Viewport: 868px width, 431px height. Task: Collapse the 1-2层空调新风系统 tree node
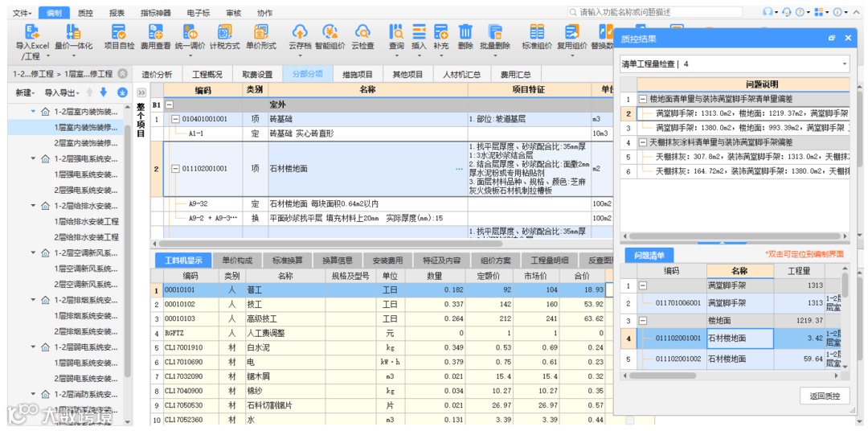click(33, 253)
